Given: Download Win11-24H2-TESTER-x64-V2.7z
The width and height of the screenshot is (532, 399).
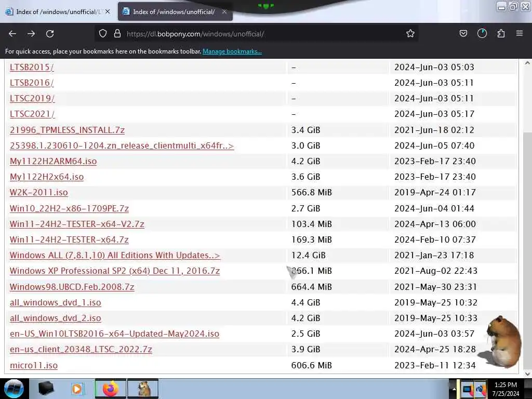Looking at the screenshot, I should [x=77, y=224].
